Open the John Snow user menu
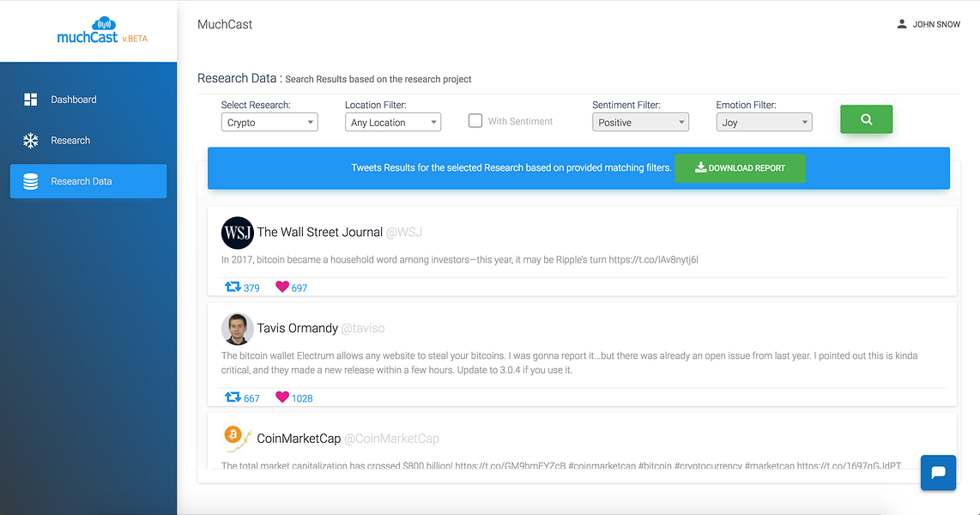 (x=929, y=24)
